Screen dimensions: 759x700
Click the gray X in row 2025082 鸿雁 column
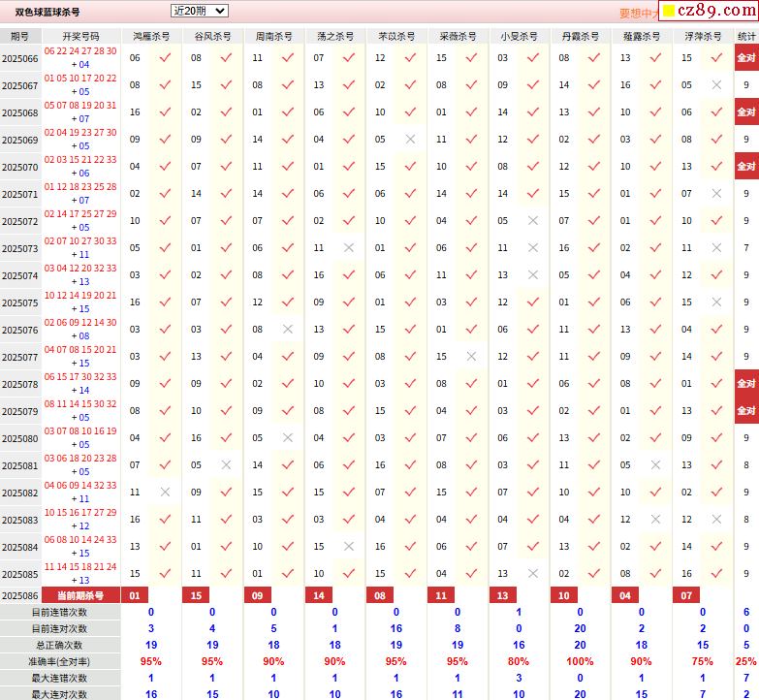tap(165, 492)
